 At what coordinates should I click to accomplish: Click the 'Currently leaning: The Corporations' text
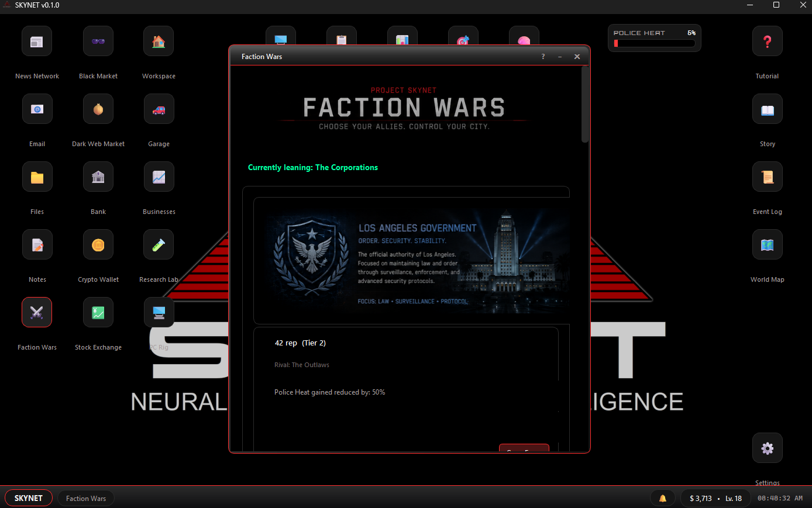click(313, 168)
